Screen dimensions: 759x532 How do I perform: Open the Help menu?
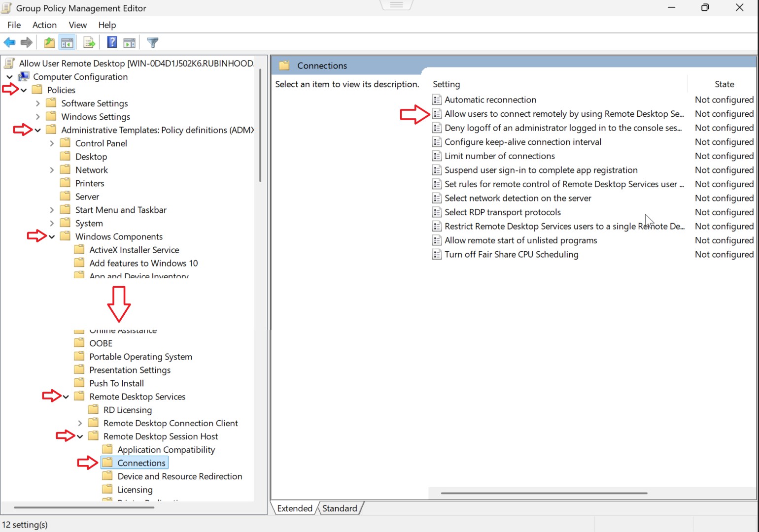(107, 25)
